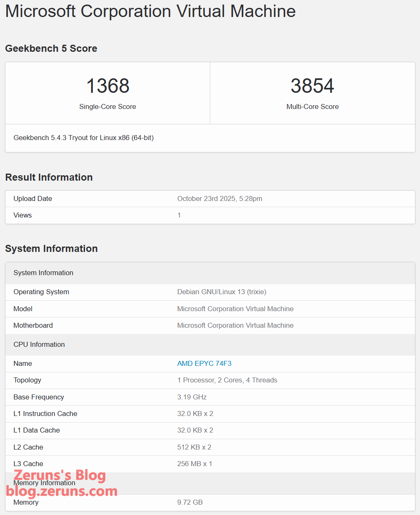Click the upload date value October 23rd 2025
The height and width of the screenshot is (515, 420).
(220, 198)
